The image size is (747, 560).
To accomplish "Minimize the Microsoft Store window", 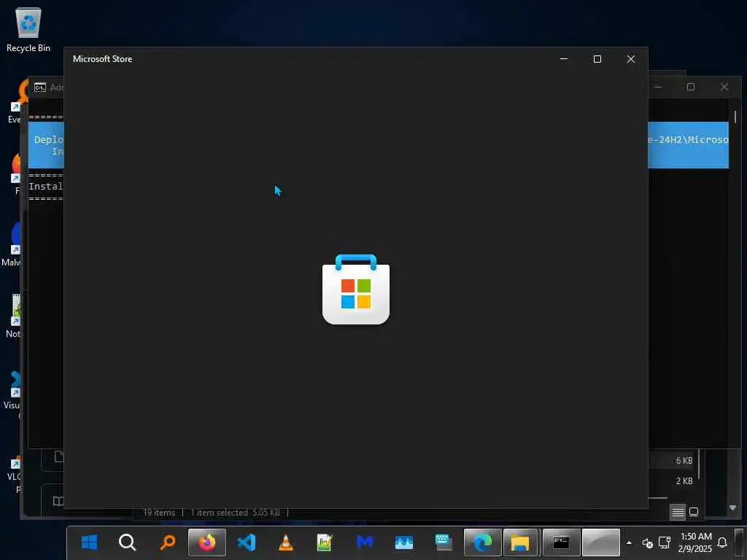I will click(564, 59).
